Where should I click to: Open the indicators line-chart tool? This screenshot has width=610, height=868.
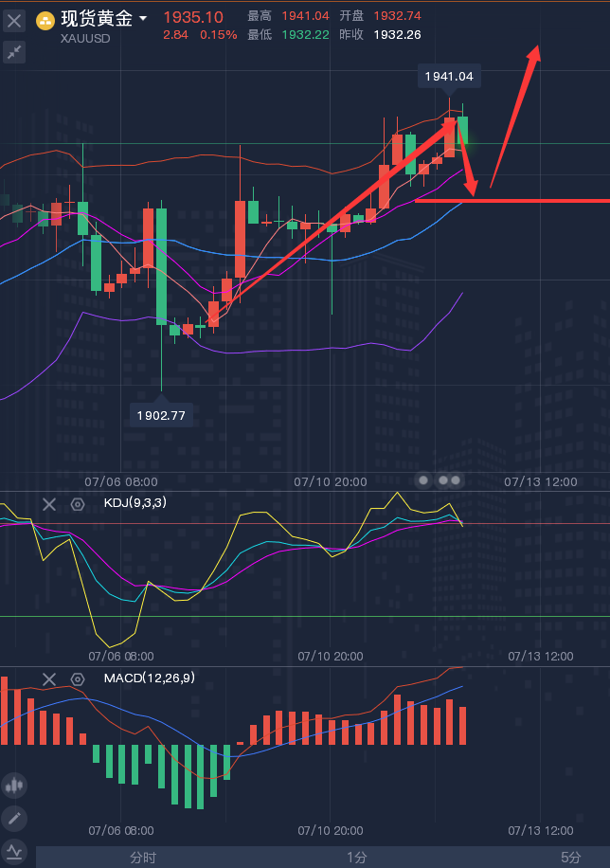coord(14,850)
